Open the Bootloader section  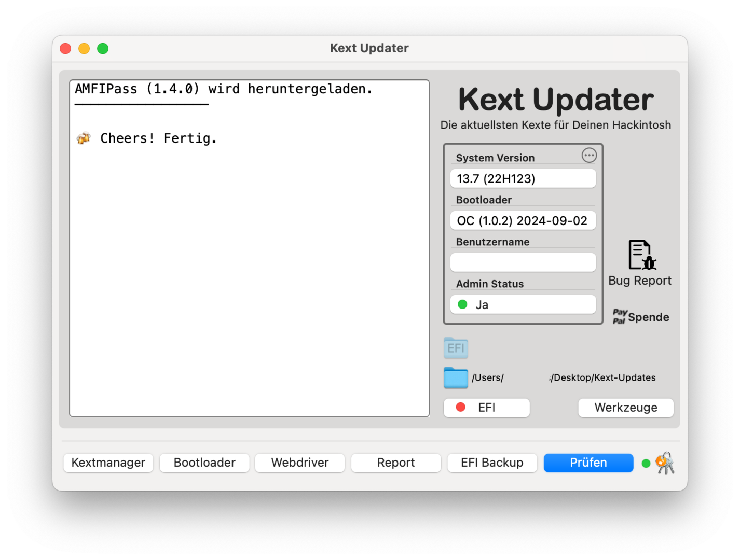pyautogui.click(x=204, y=463)
